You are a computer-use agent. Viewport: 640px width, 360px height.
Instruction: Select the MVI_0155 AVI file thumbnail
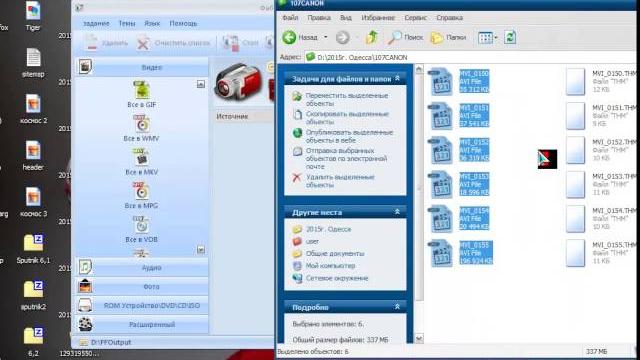point(441,253)
